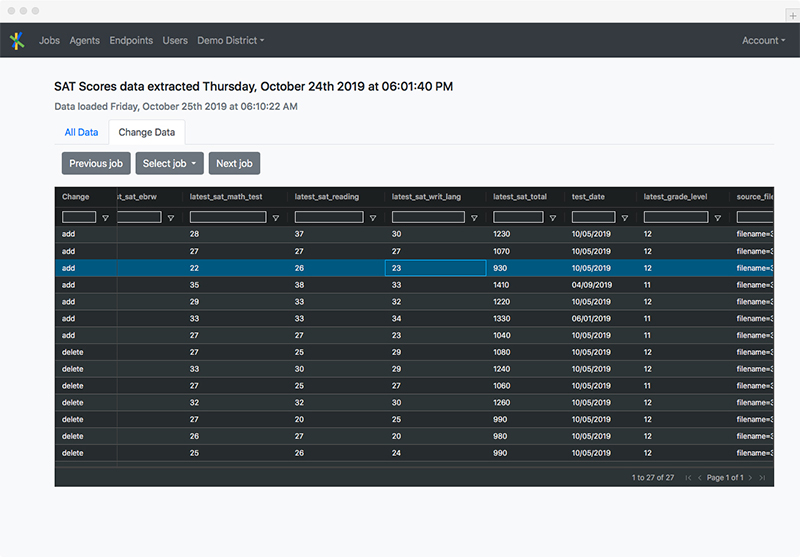The height and width of the screenshot is (557, 800).
Task: Click filter icon for latest_sat_math_test column
Action: [x=275, y=218]
